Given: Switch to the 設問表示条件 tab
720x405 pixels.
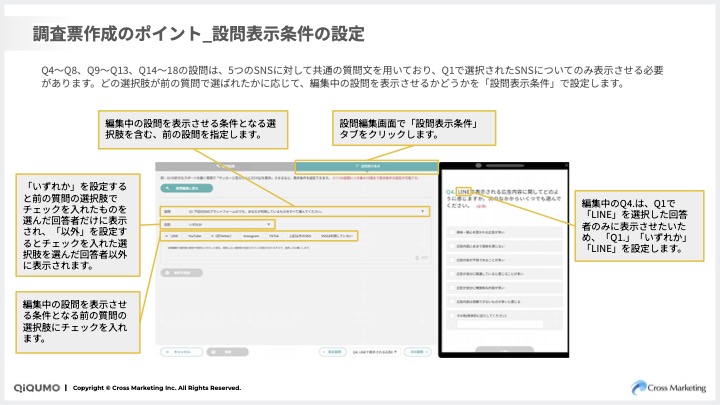Looking at the screenshot, I should pyautogui.click(x=366, y=166).
